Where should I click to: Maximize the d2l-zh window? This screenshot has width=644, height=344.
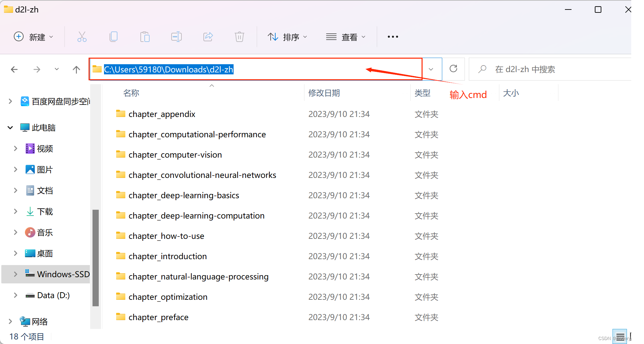[598, 10]
